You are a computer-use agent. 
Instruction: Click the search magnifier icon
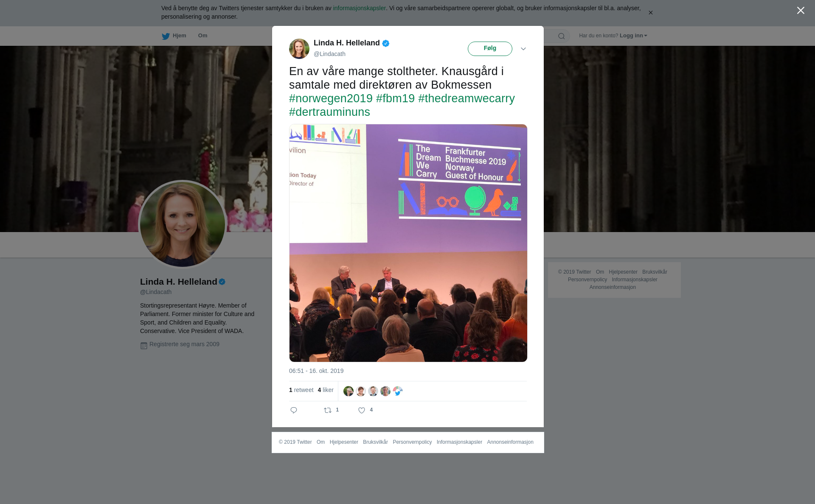point(562,36)
